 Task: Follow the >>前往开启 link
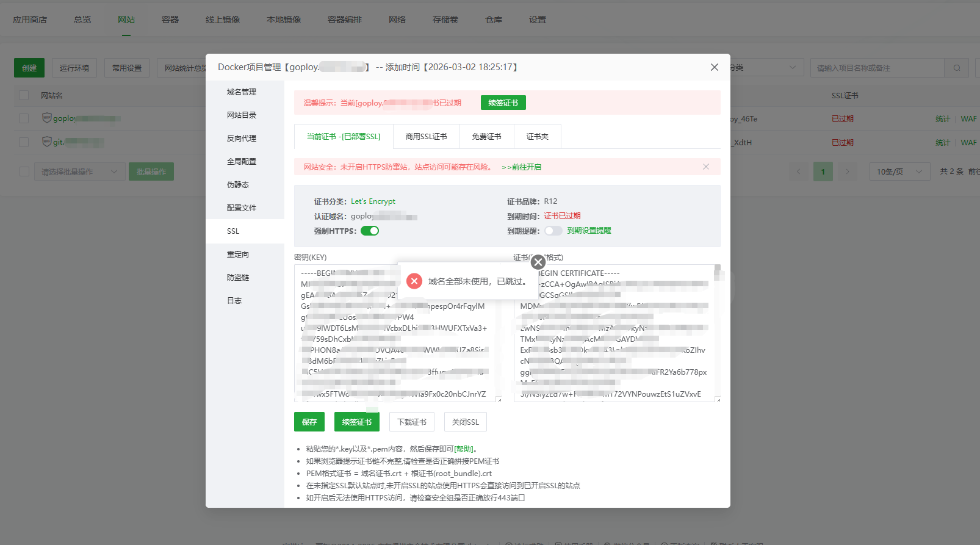[521, 167]
